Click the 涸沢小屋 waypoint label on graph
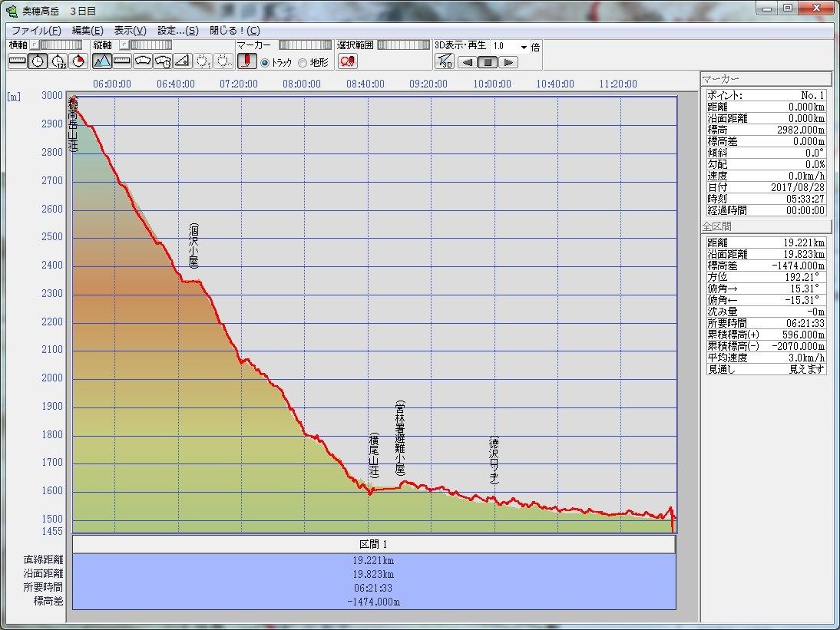 (194, 246)
